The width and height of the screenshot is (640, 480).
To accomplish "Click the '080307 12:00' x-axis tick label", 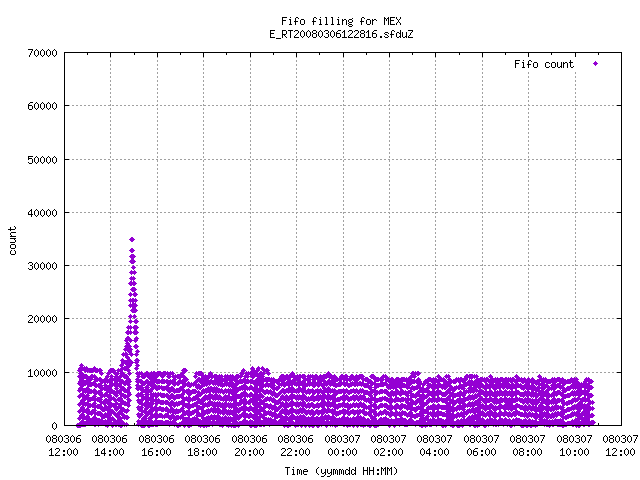I will [x=620, y=446].
